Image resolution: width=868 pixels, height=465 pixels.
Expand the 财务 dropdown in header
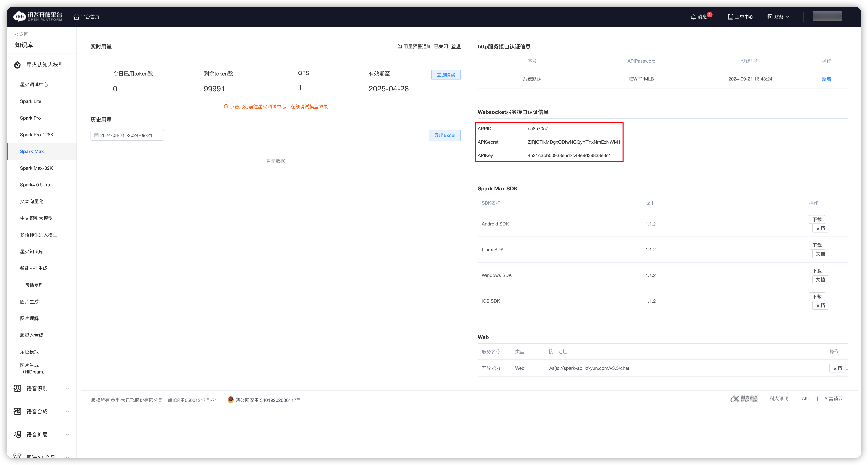(779, 17)
